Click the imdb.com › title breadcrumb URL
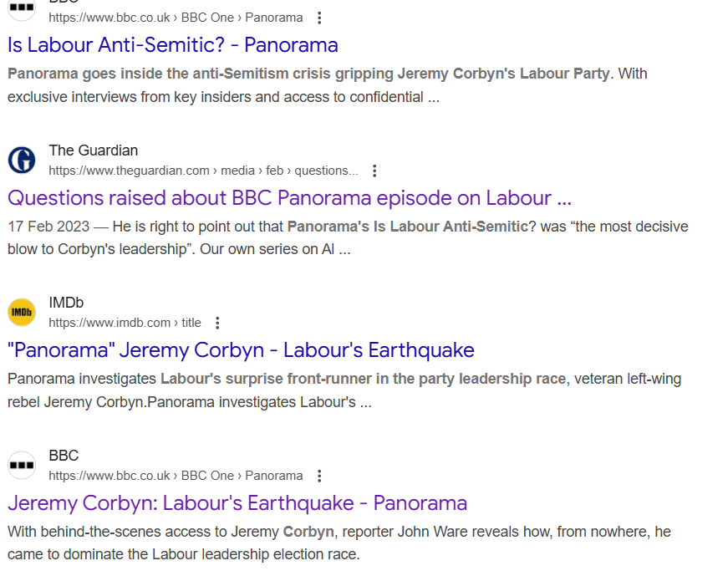This screenshot has height=576, width=728. tap(125, 323)
